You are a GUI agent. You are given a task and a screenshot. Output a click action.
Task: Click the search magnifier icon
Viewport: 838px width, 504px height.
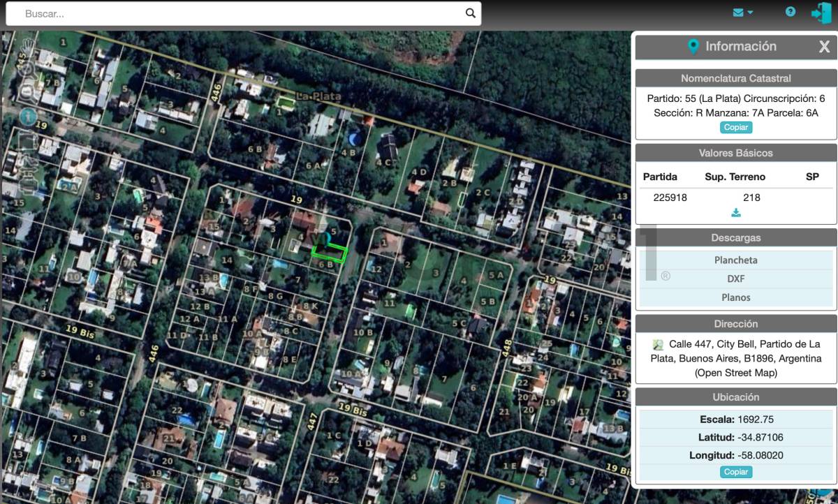(471, 13)
